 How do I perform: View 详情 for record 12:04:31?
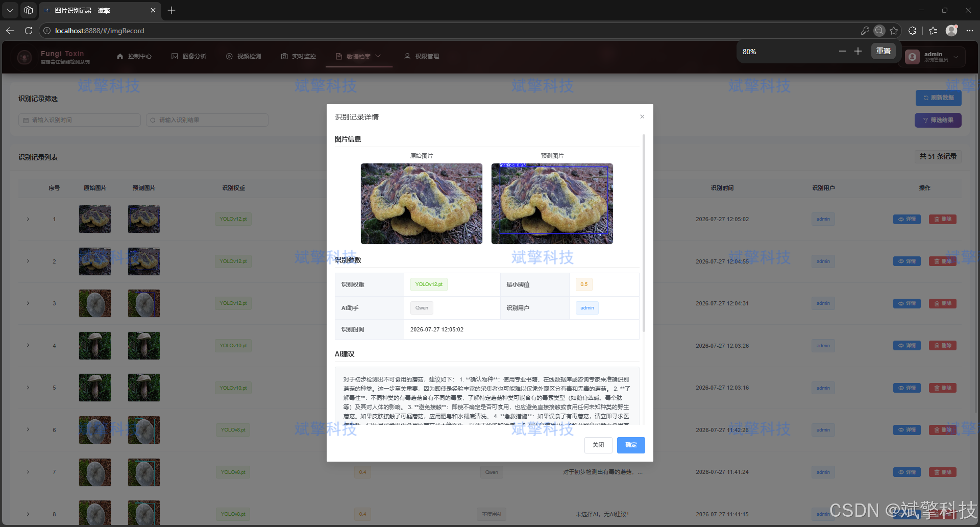click(x=907, y=303)
